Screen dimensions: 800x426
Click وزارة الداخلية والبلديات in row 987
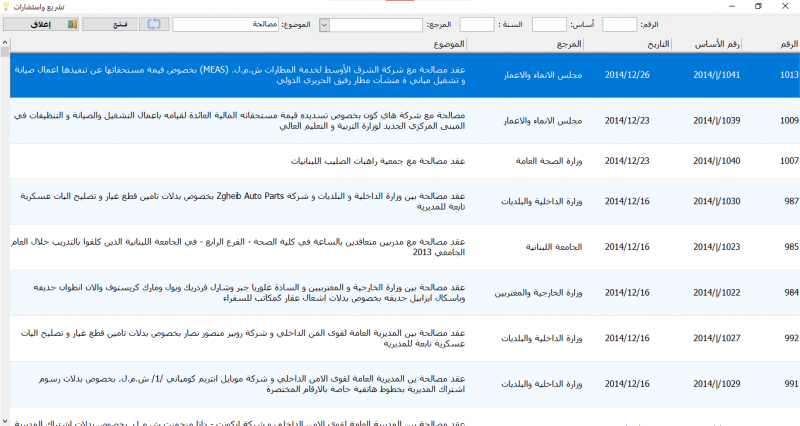coord(541,202)
